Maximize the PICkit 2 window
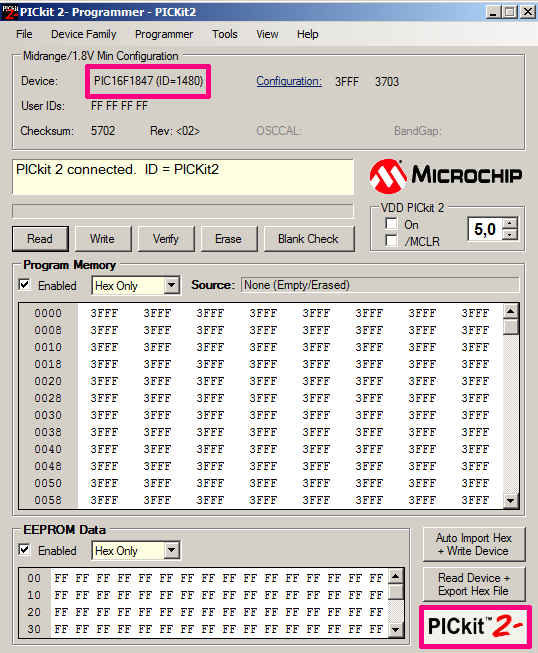Image resolution: width=538 pixels, height=653 pixels. click(x=510, y=12)
